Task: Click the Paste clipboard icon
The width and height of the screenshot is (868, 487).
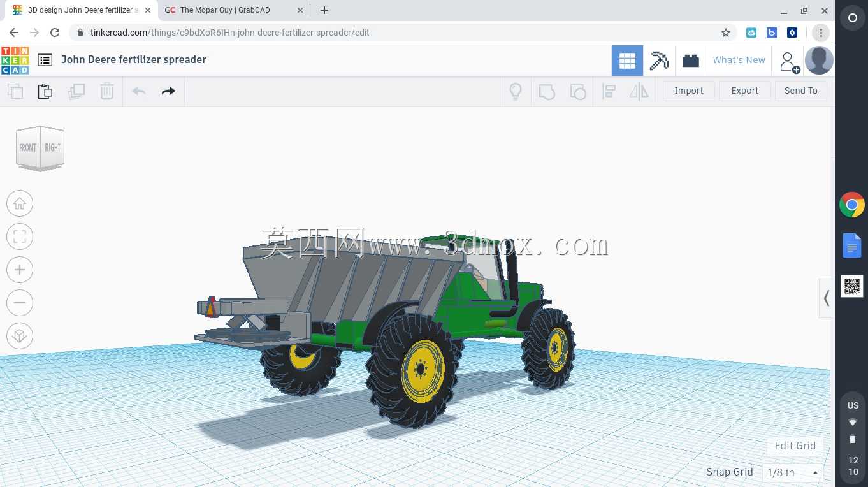Action: point(45,91)
